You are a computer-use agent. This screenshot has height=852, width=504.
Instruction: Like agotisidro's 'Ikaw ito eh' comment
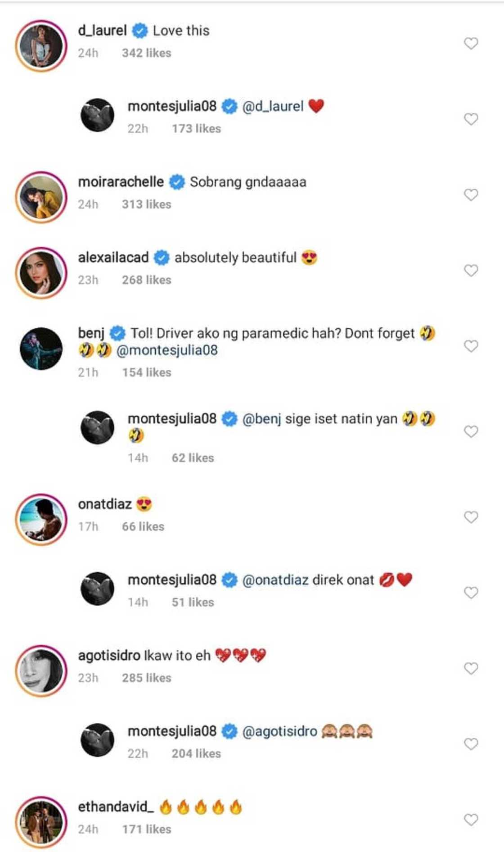470,670
